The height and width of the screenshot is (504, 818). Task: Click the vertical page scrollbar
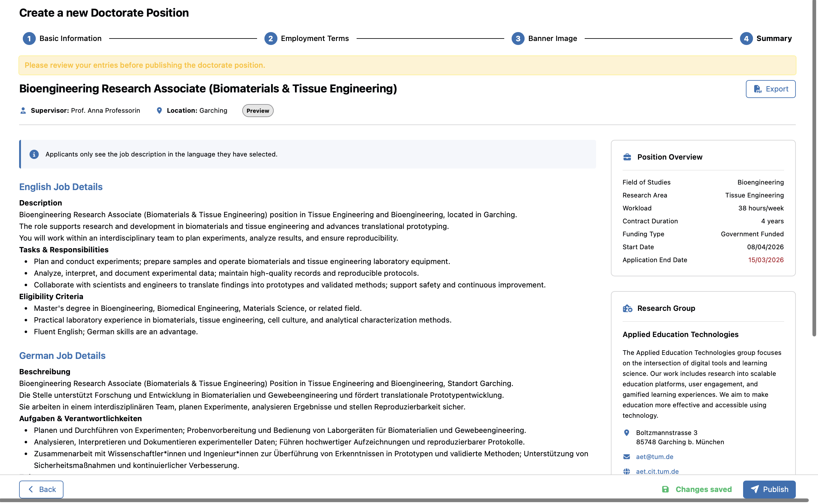pyautogui.click(x=814, y=167)
